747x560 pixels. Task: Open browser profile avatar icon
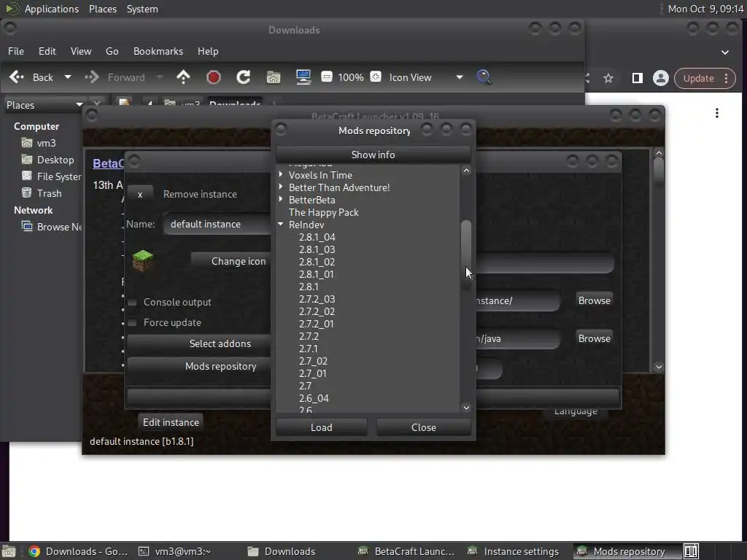(661, 78)
